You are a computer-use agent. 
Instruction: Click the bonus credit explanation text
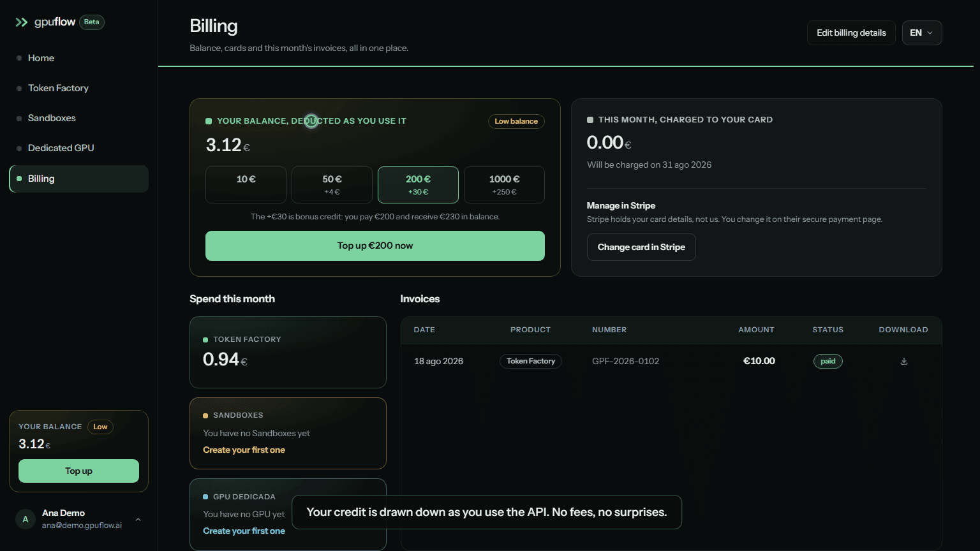(375, 217)
